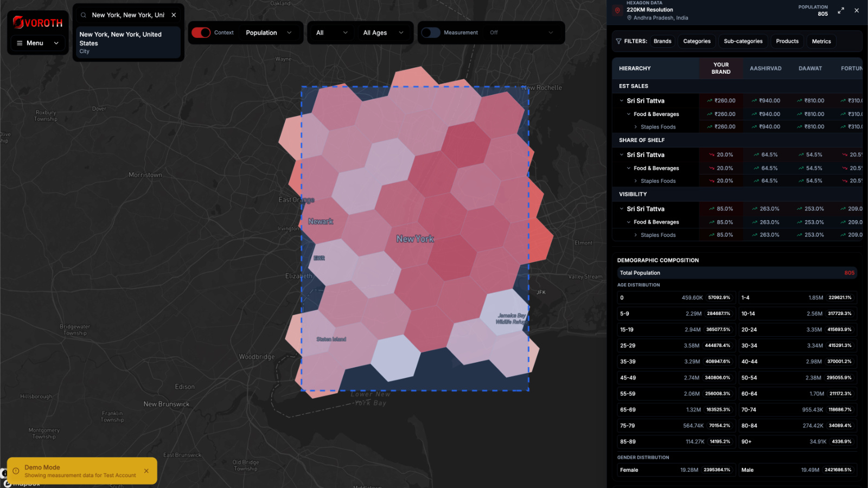The image size is (868, 488).
Task: Expand the hexagon data panel to fullscreen
Action: point(841,10)
